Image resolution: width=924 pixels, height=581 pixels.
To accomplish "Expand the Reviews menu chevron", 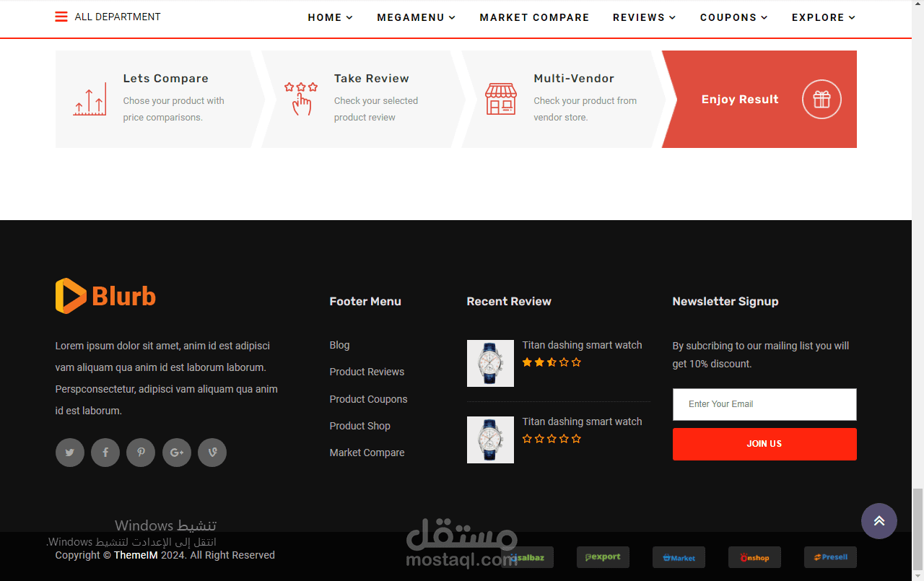I will point(672,17).
